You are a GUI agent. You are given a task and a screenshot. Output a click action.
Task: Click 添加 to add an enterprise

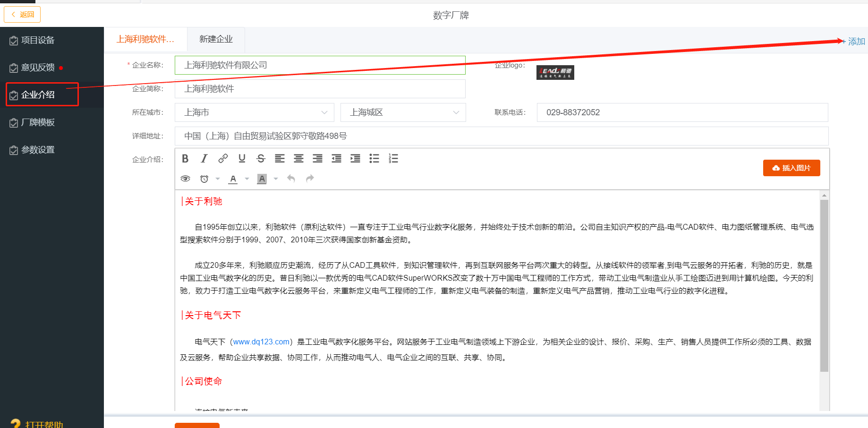coord(853,42)
